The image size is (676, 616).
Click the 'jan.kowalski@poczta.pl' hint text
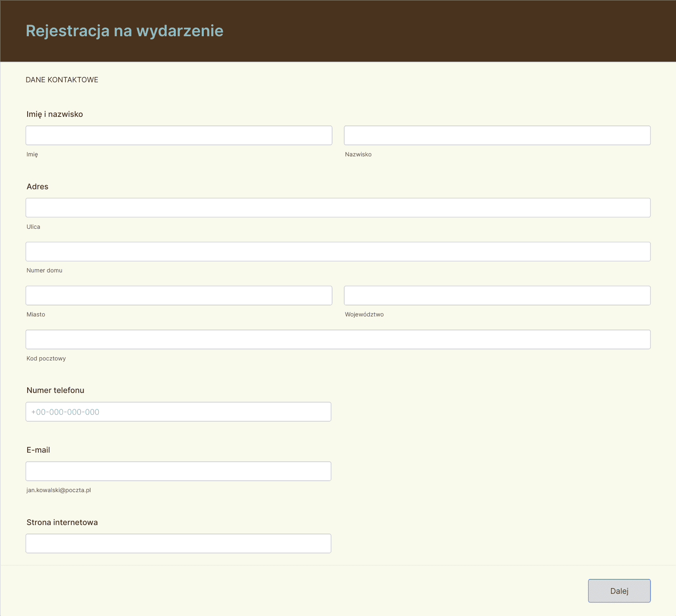click(59, 490)
